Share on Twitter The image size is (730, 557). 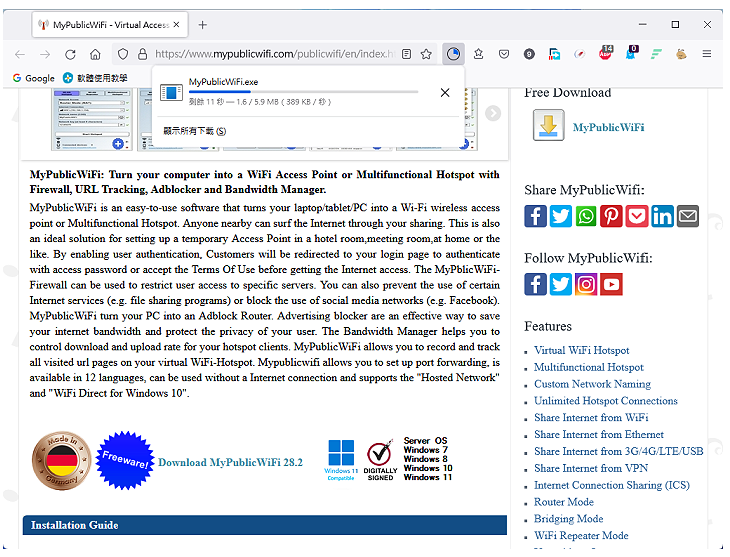[561, 216]
